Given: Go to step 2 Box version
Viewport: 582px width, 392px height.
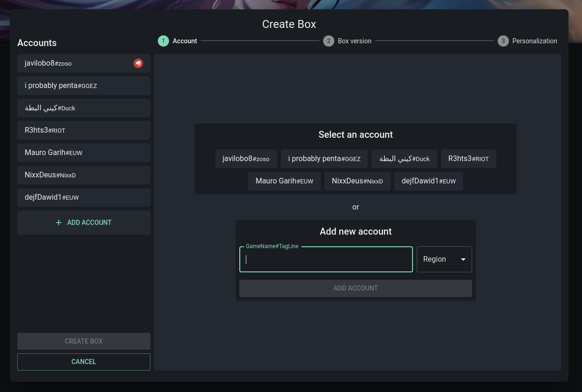Looking at the screenshot, I should (347, 41).
